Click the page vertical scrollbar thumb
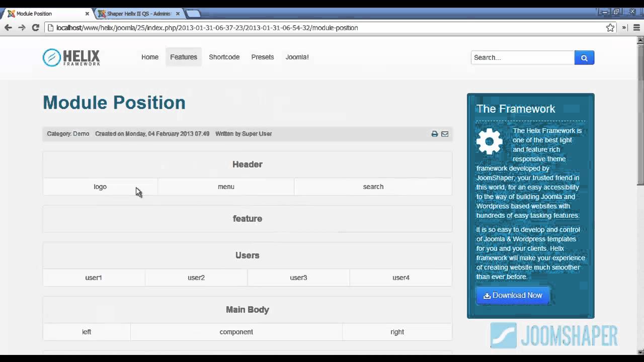 [x=640, y=116]
